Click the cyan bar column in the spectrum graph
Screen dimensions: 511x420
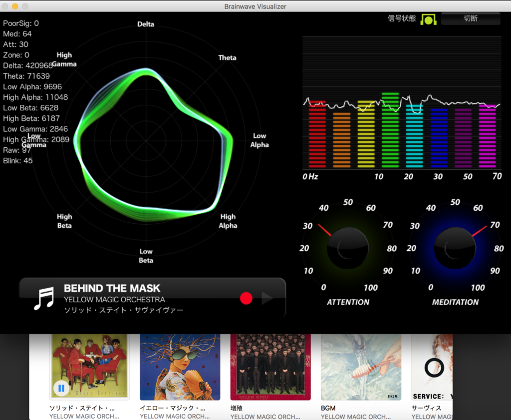[414, 136]
